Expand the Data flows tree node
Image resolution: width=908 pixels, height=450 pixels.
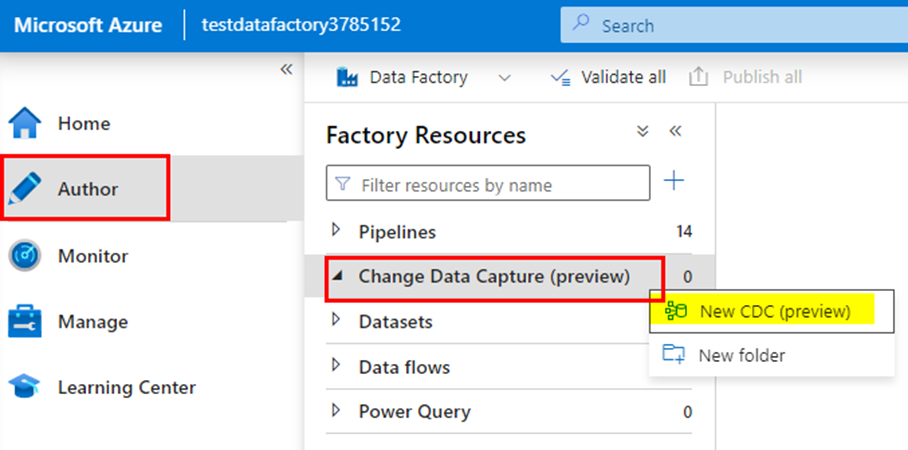click(336, 365)
